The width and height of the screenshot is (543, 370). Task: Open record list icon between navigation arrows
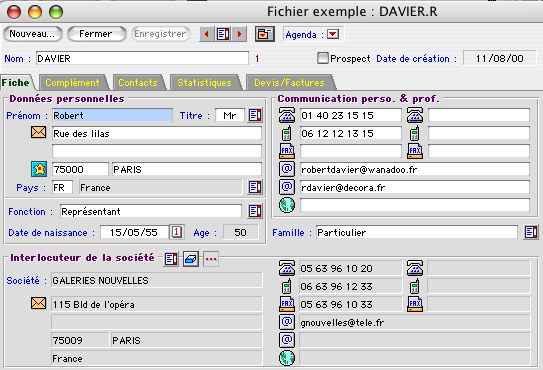pyautogui.click(x=223, y=34)
